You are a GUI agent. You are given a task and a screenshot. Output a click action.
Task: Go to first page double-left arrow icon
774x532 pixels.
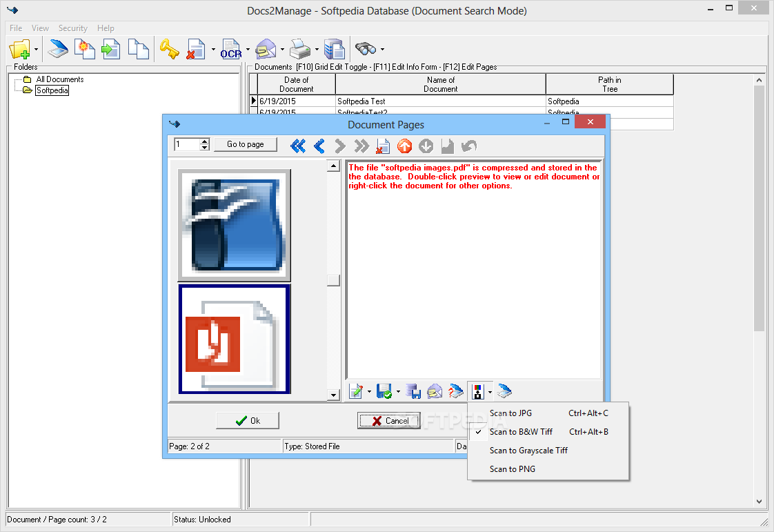pyautogui.click(x=298, y=146)
